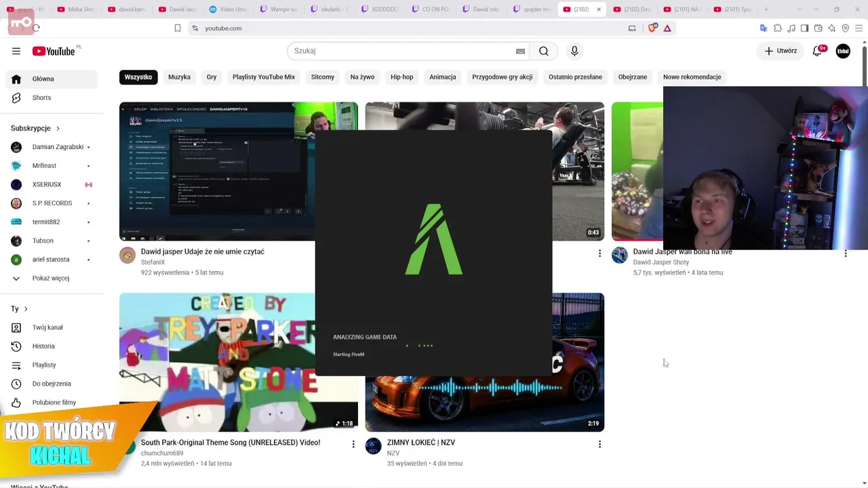Open Shorts in the sidebar
Screen dimensions: 868x488
(x=52, y=98)
